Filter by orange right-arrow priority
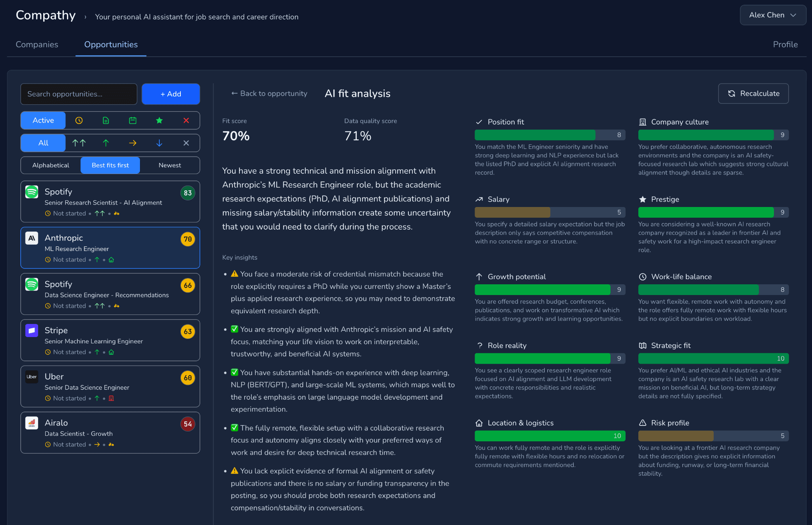The image size is (812, 525). point(133,143)
